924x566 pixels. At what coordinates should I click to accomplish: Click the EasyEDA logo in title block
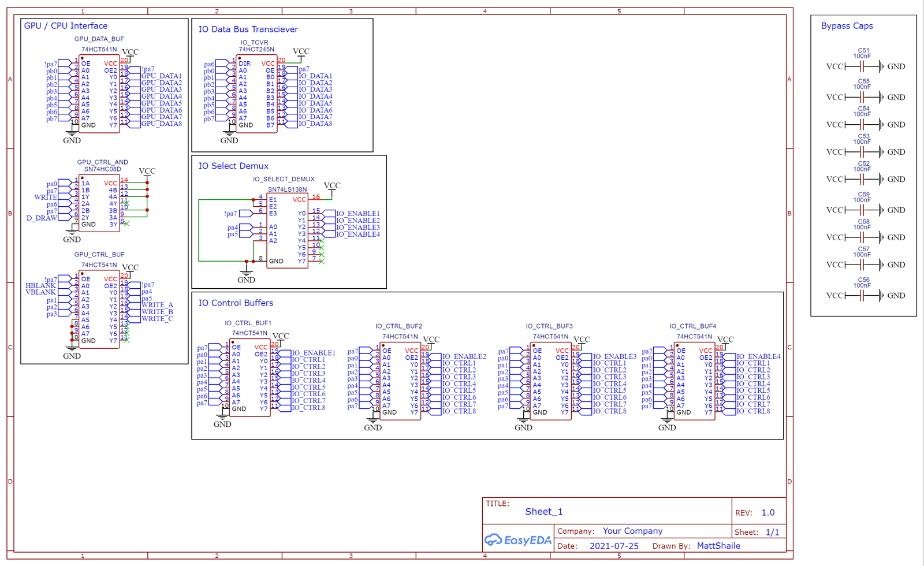click(x=518, y=540)
